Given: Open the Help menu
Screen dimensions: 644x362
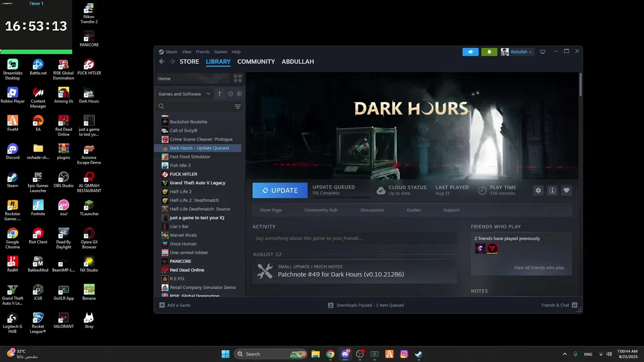Looking at the screenshot, I should [236, 52].
